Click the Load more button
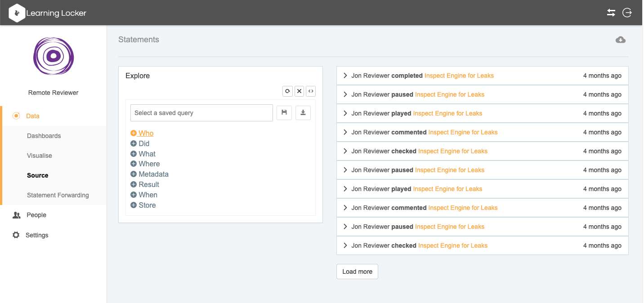This screenshot has height=303, width=644. click(357, 272)
